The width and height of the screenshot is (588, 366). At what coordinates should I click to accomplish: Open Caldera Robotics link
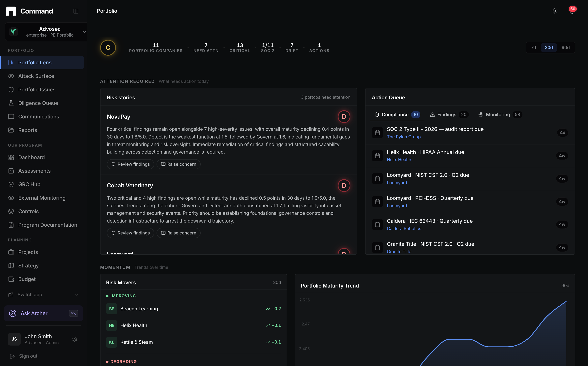pyautogui.click(x=404, y=229)
